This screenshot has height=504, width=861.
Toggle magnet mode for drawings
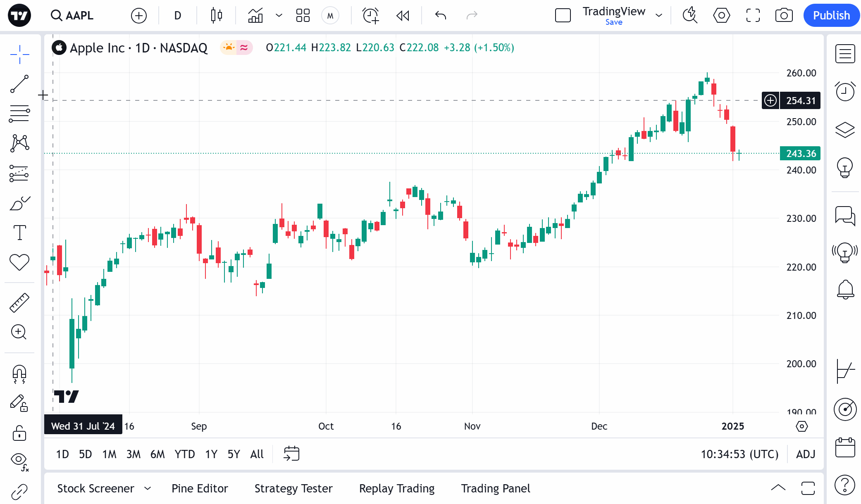coord(19,374)
